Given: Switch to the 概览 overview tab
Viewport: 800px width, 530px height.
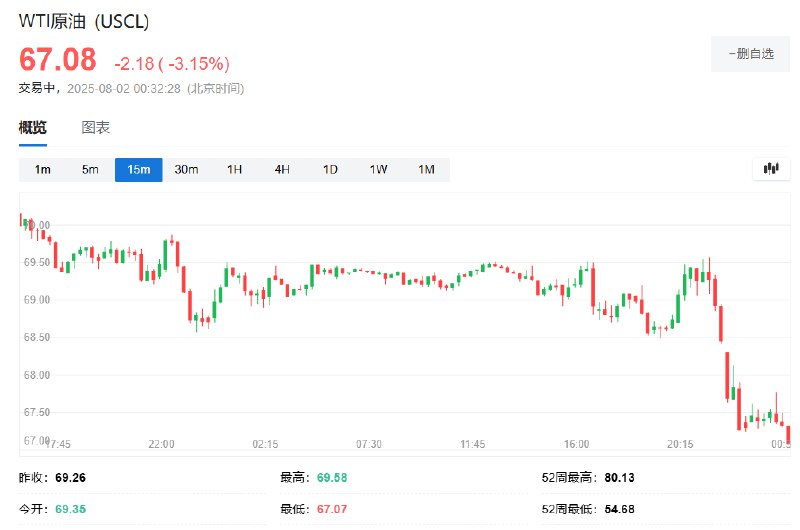Looking at the screenshot, I should [33, 128].
